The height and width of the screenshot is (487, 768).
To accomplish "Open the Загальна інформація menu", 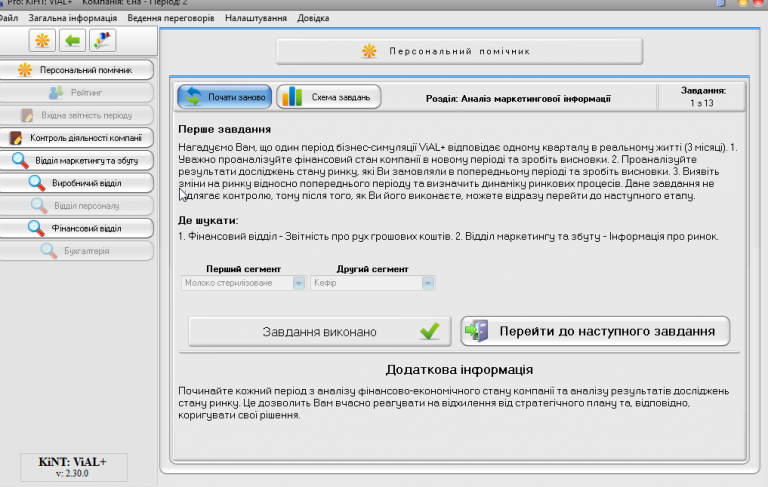I will tap(72, 18).
